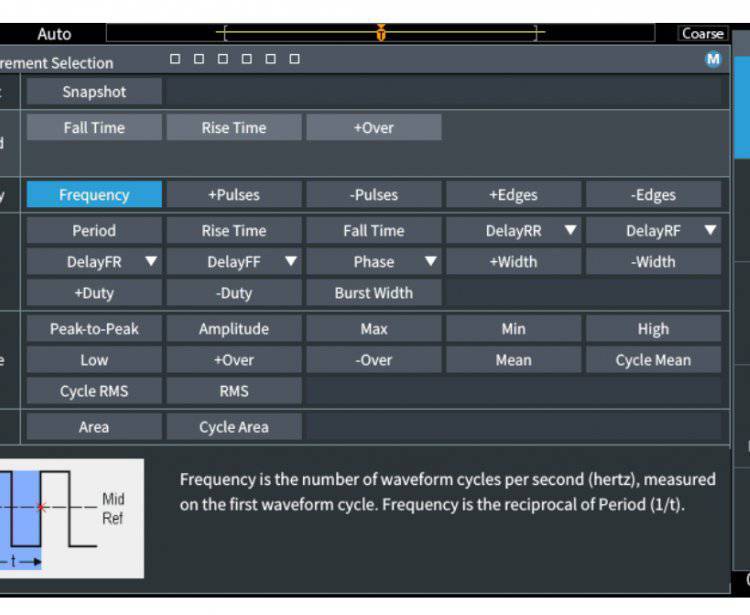Choose Fall Time in the top row
Screen dimensions: 750x615
pos(94,128)
